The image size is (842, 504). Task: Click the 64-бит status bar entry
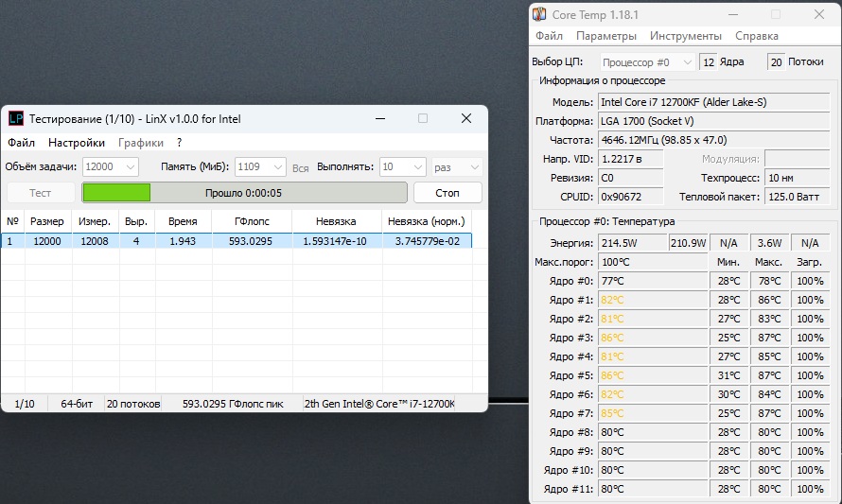click(77, 404)
